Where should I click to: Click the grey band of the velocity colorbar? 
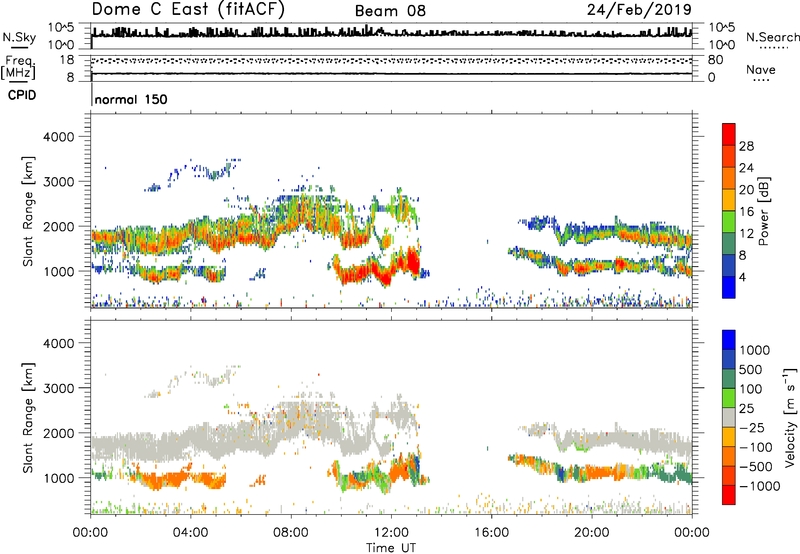pyautogui.click(x=729, y=418)
